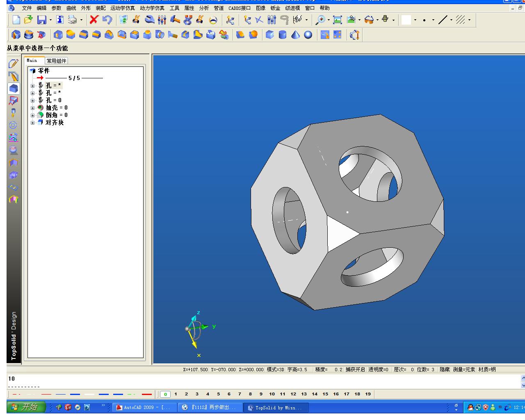Image resolution: width=525 pixels, height=420 pixels.
Task: Click the slider-bars parameters icon
Action: tap(162, 19)
